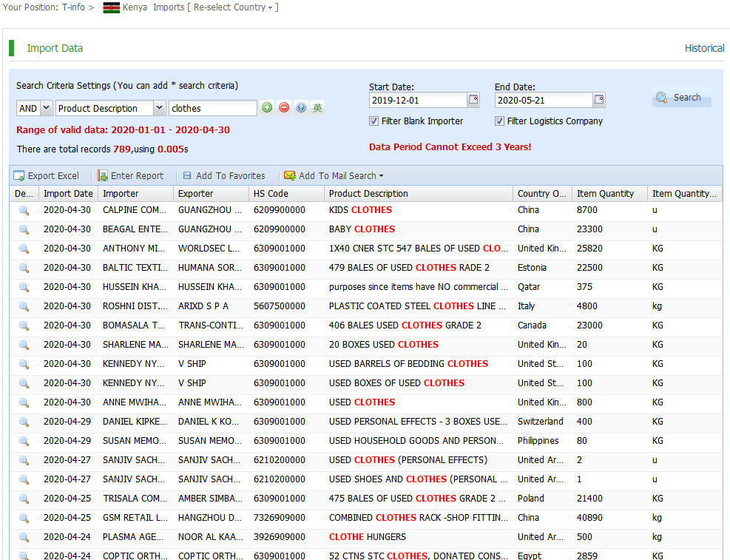Open details magnifier for PLASTIC COATED STEEL row
Viewport: 730px width, 560px height.
pyautogui.click(x=24, y=306)
